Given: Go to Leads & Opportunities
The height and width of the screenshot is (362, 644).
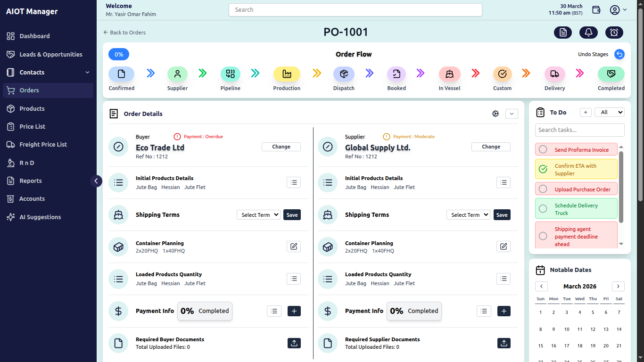Looking at the screenshot, I should point(48,54).
